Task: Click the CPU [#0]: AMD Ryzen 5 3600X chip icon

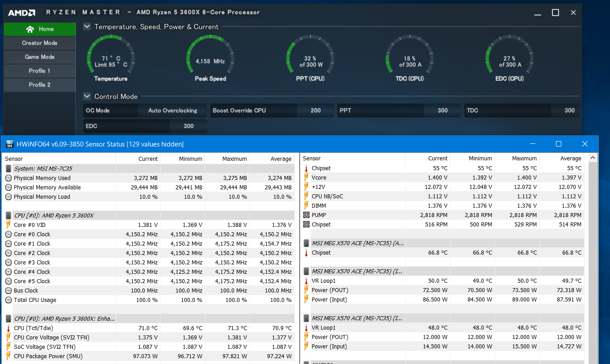Action: tap(8, 215)
